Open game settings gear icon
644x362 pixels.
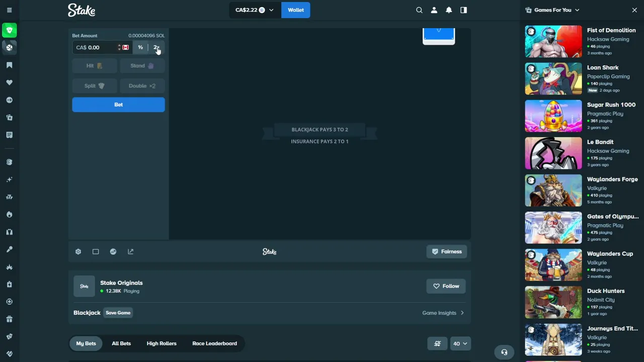[78, 251]
